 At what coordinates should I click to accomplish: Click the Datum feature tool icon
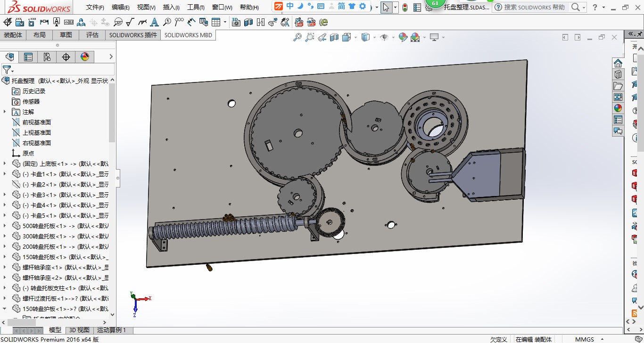pos(57,22)
